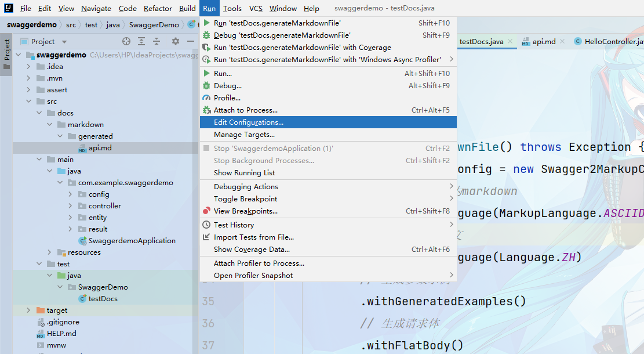Screen dimensions: 644x354
Task: Open the Project view dropdown arrow
Action: point(64,42)
